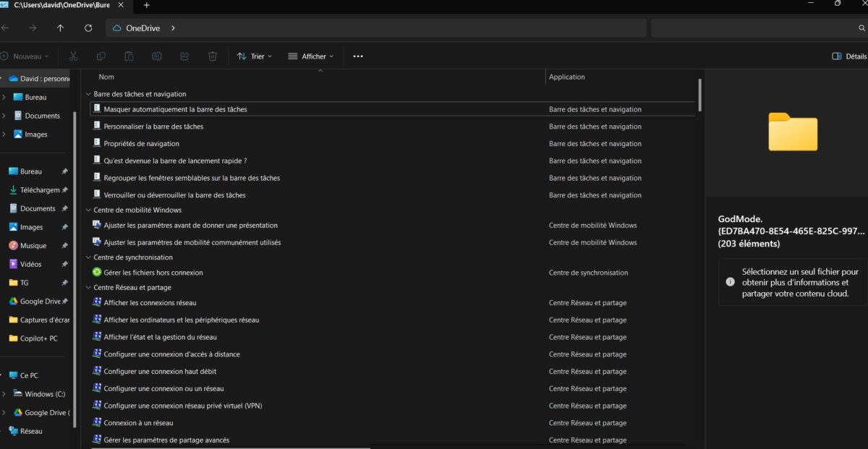Expand the Windows (C:) tree node arrow
This screenshot has width=868, height=449.
[x=4, y=394]
